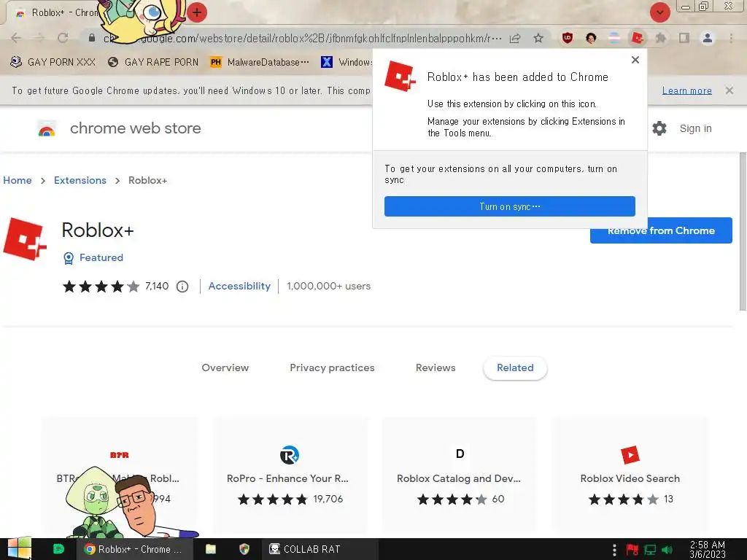Switch to the Privacy practices tab
The width and height of the screenshot is (747, 560).
click(x=332, y=367)
